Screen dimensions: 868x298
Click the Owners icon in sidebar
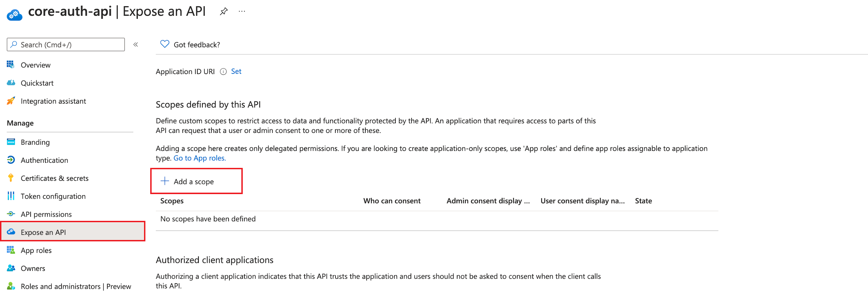click(11, 268)
